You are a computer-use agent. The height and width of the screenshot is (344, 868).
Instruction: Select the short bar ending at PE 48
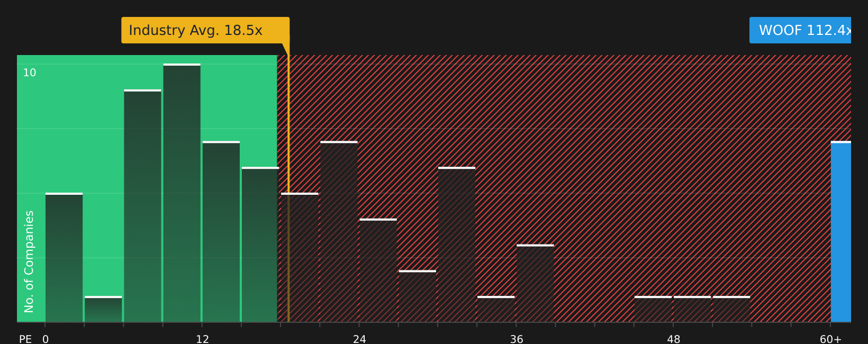pyautogui.click(x=653, y=309)
